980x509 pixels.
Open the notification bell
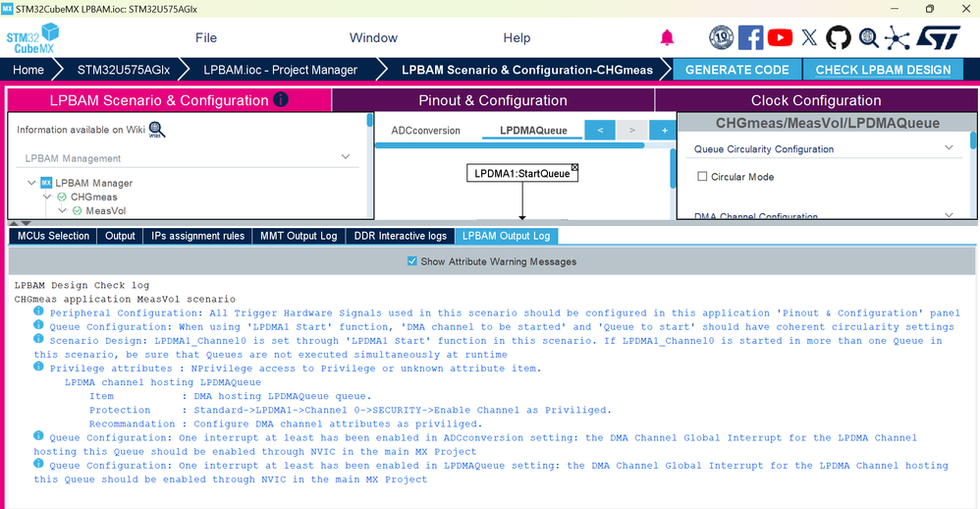(x=667, y=37)
